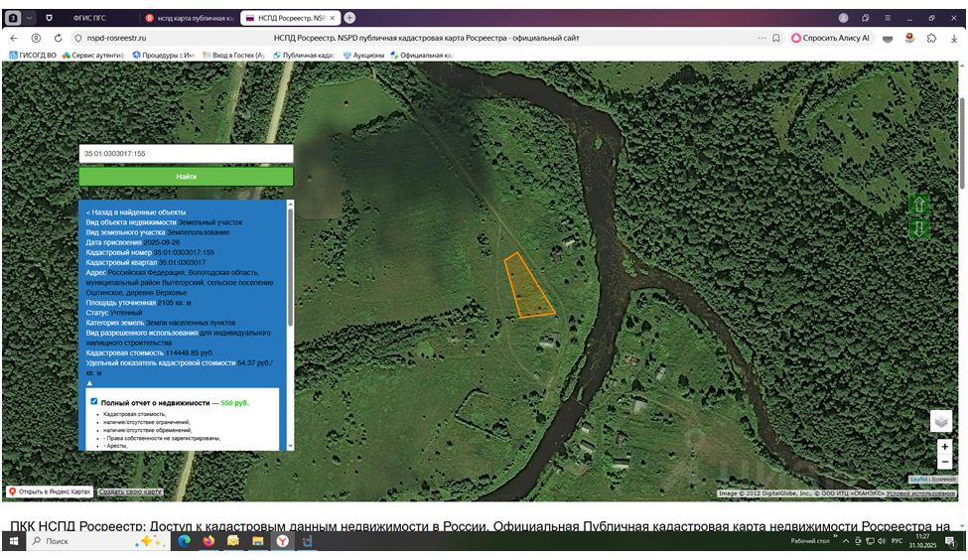Click Открыть в Яндекс Картах
This screenshot has width=968, height=560.
(x=50, y=492)
